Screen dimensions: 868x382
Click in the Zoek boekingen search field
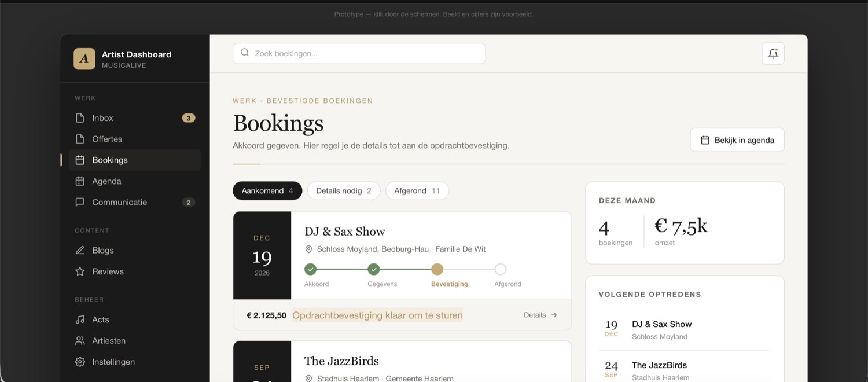point(359,53)
